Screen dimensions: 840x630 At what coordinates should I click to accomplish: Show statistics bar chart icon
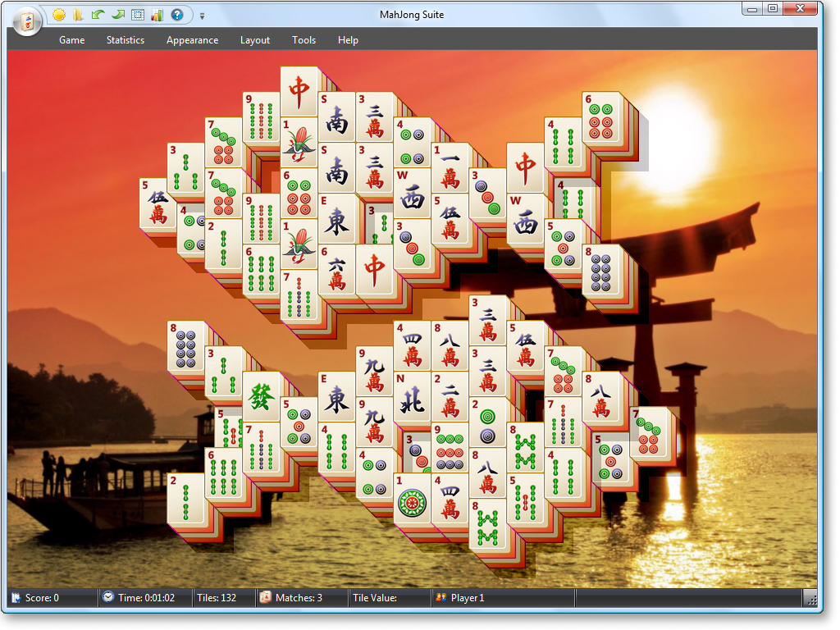pyautogui.click(x=157, y=15)
